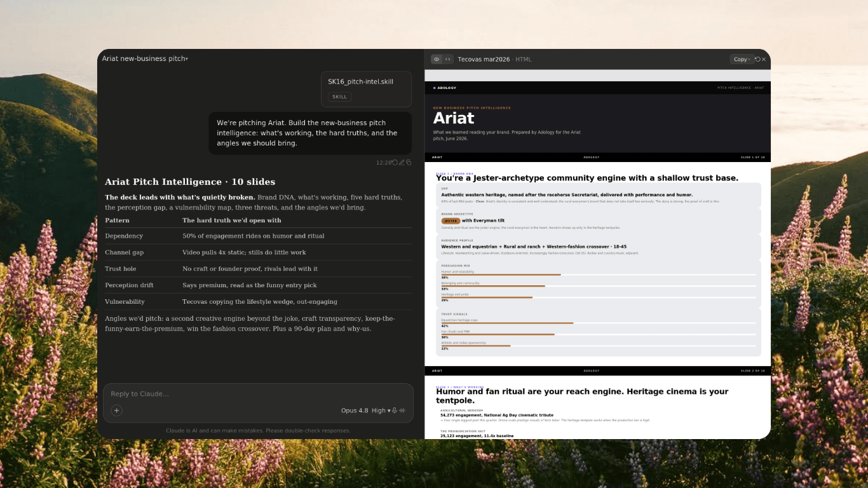Click the 'SLIDE 1 OF 10' footer label
Screen dimensions: 868x488
point(753,157)
